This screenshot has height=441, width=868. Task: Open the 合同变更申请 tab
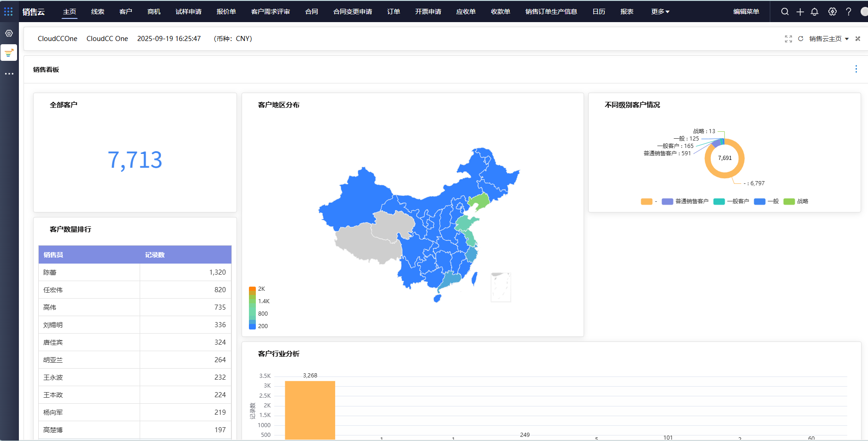pos(353,12)
